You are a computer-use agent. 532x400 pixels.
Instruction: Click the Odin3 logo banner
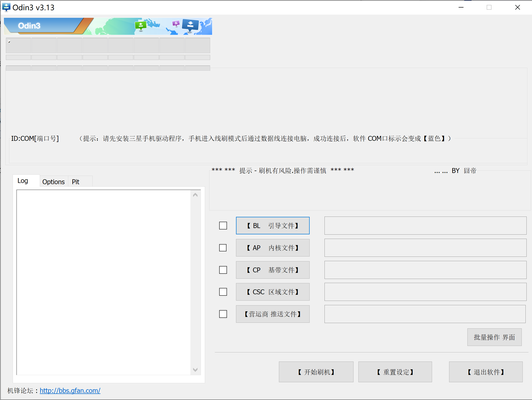108,26
